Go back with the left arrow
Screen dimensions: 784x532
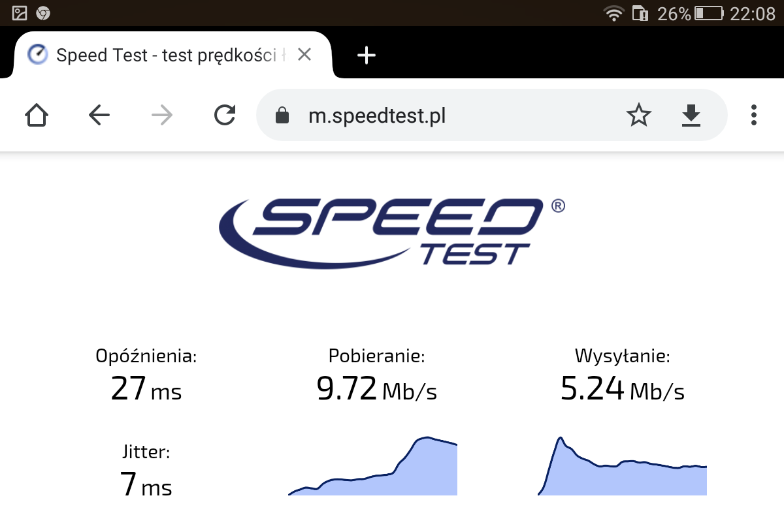coord(99,116)
